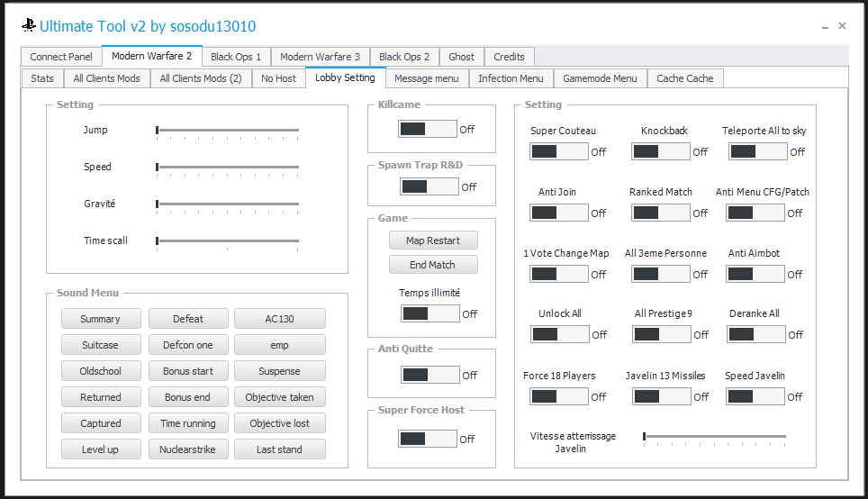Open the Connect Panel tab
The image size is (868, 499).
click(x=61, y=57)
